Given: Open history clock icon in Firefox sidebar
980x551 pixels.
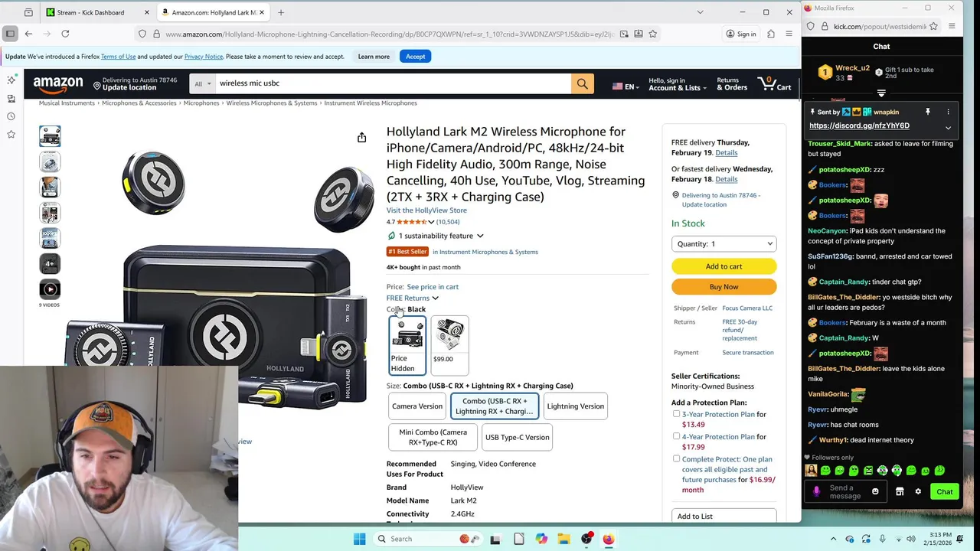Looking at the screenshot, I should click(11, 116).
